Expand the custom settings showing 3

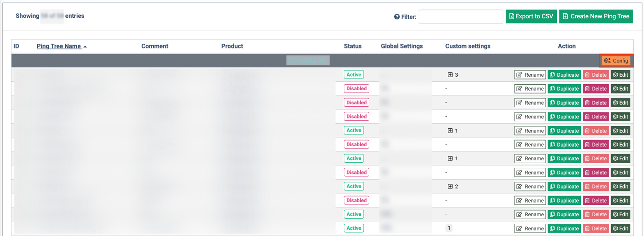point(450,75)
